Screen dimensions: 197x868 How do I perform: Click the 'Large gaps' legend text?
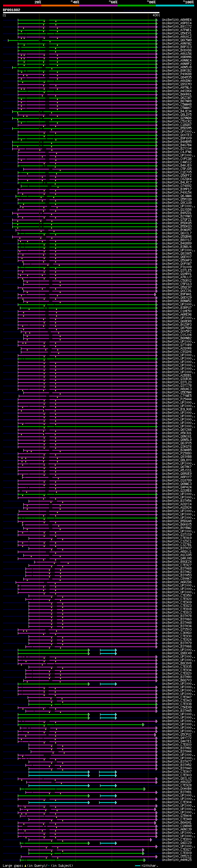point(13,865)
